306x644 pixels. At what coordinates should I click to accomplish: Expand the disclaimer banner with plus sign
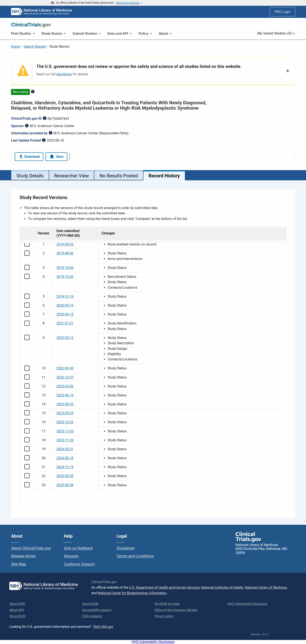coord(288,71)
